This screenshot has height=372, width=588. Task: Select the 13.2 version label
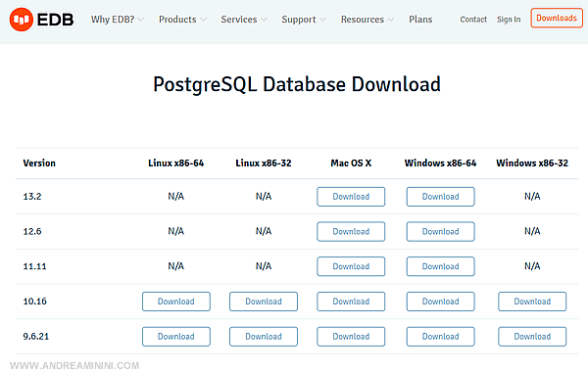tap(32, 197)
